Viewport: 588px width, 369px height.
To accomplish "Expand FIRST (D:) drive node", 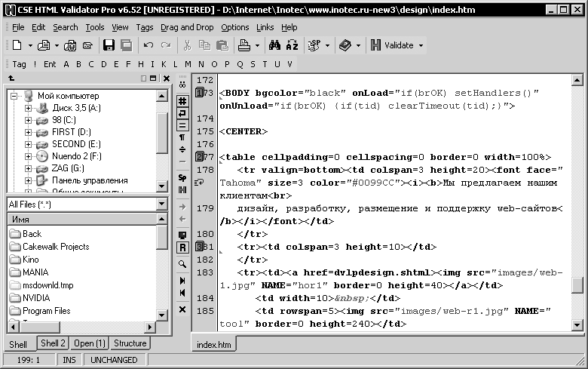I will 28,132.
